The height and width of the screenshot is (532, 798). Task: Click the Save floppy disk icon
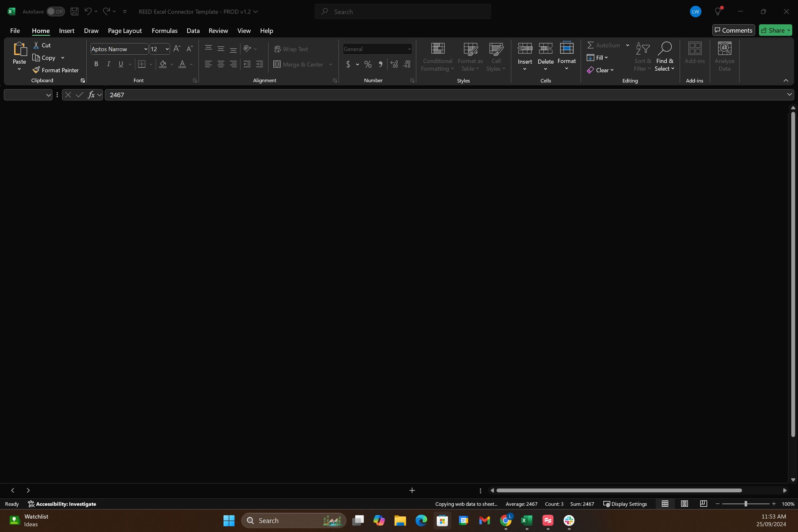(x=74, y=12)
